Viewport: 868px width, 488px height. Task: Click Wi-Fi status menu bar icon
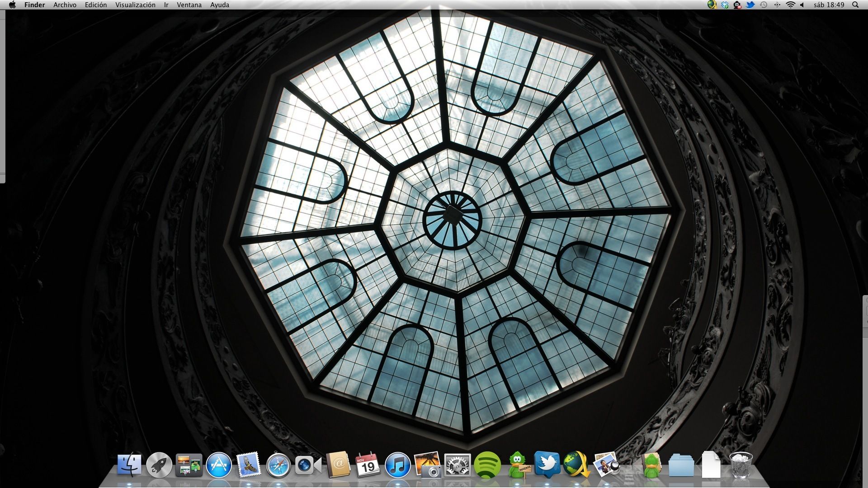790,5
